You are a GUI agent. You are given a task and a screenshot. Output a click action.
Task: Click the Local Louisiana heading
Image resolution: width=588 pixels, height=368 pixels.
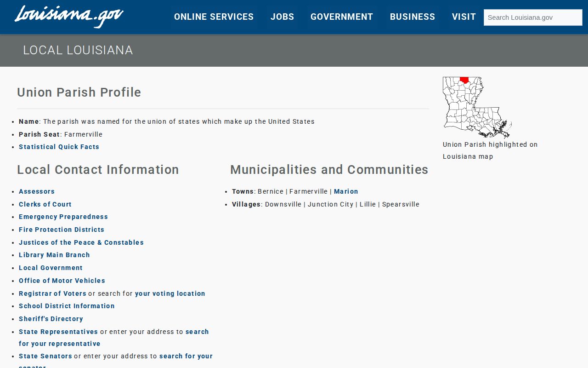[x=78, y=50]
